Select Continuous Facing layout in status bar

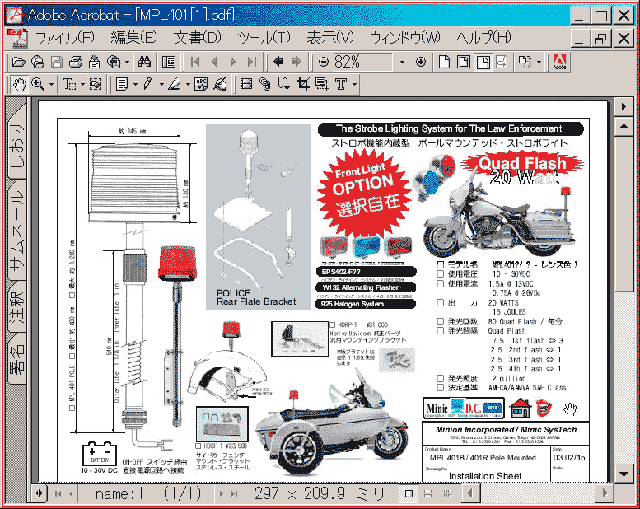coord(447,493)
